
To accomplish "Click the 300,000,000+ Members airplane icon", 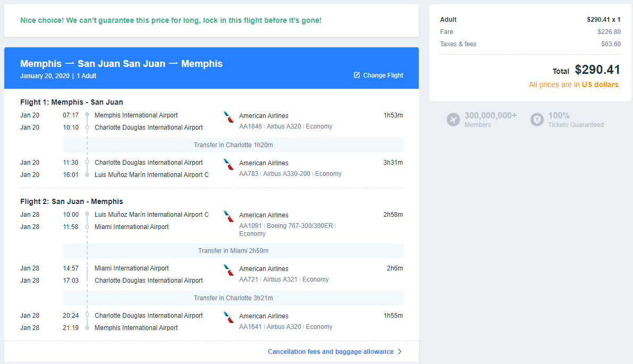I will click(x=453, y=120).
